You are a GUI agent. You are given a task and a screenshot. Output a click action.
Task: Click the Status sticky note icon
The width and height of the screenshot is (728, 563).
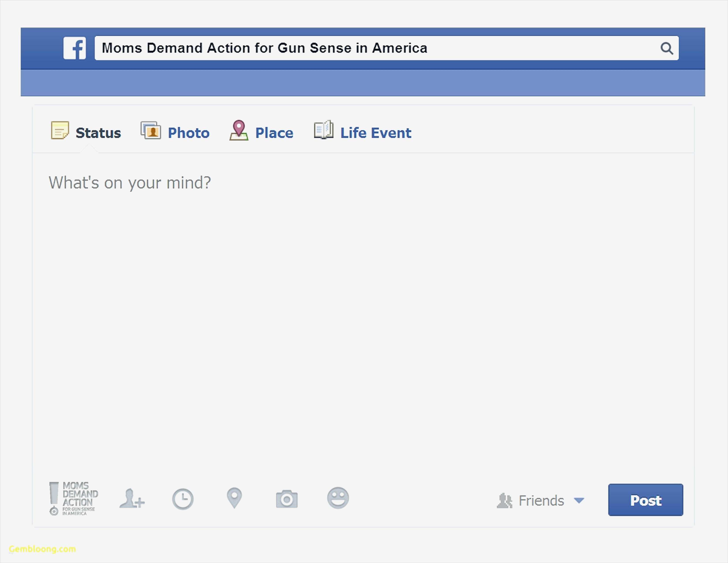pos(60,130)
